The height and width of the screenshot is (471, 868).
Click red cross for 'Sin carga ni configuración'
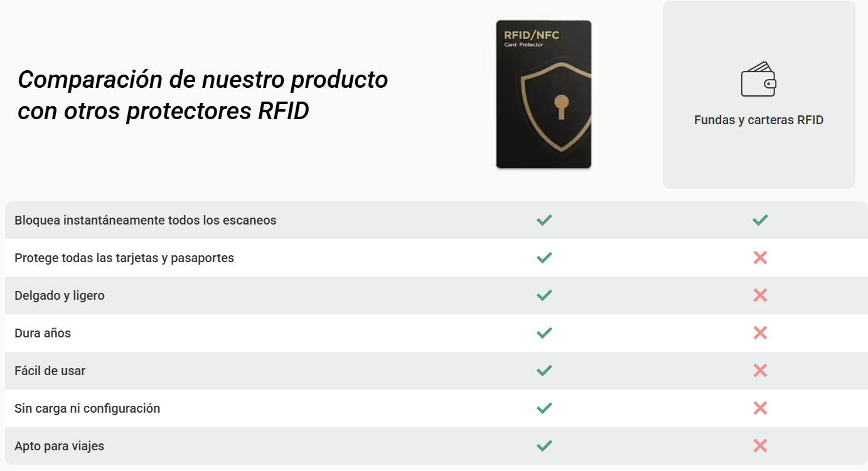pyautogui.click(x=760, y=408)
